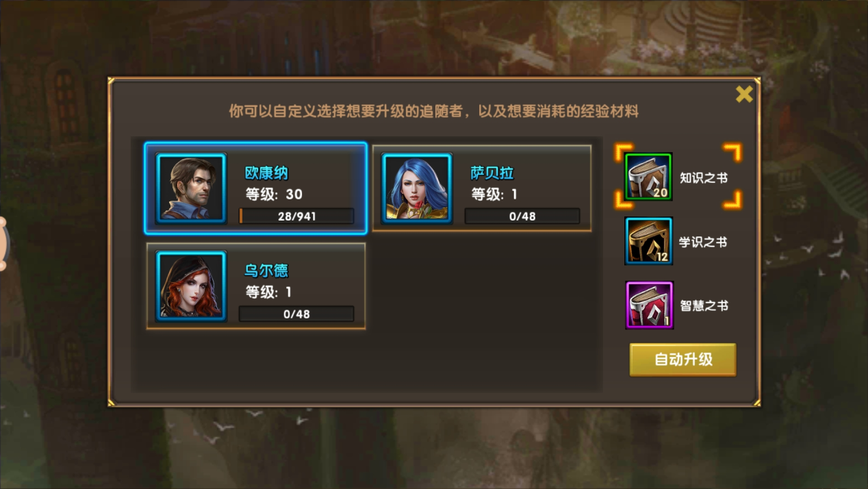Screen dimensions: 868x489
Task: Click 欧康纳's portrait icon
Action: (191, 188)
